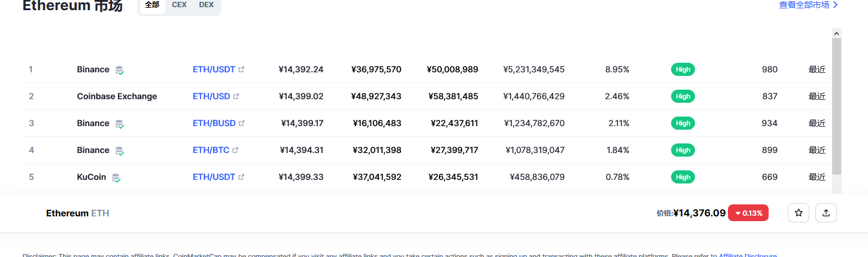Click depth value ¥26,345,531

click(x=453, y=177)
